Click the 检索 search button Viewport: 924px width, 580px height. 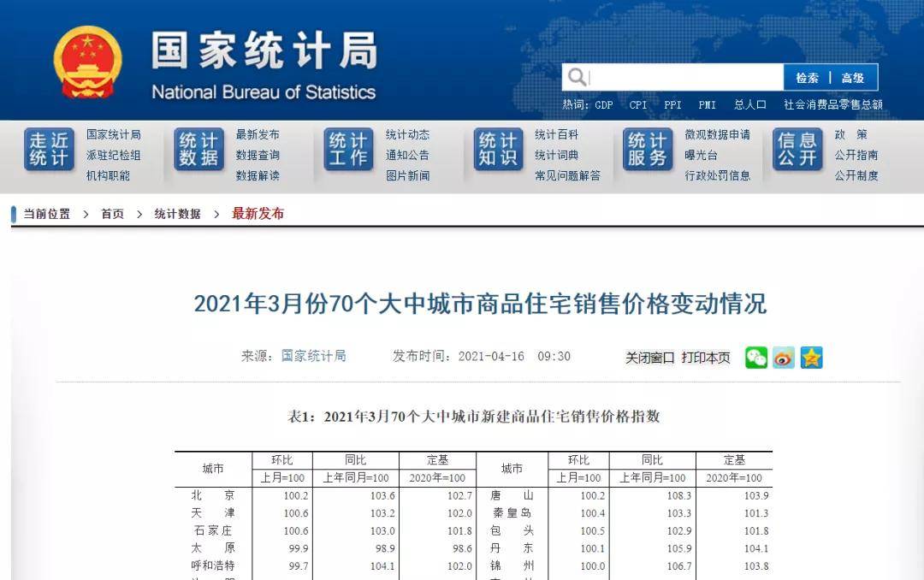click(x=807, y=78)
